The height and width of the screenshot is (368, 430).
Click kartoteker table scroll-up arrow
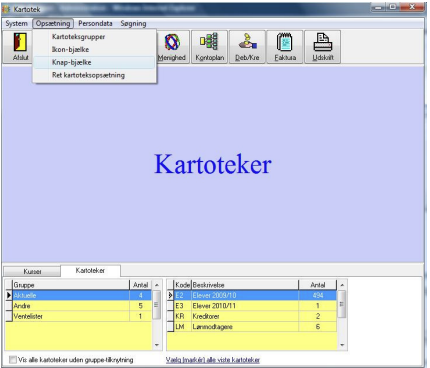click(x=342, y=285)
